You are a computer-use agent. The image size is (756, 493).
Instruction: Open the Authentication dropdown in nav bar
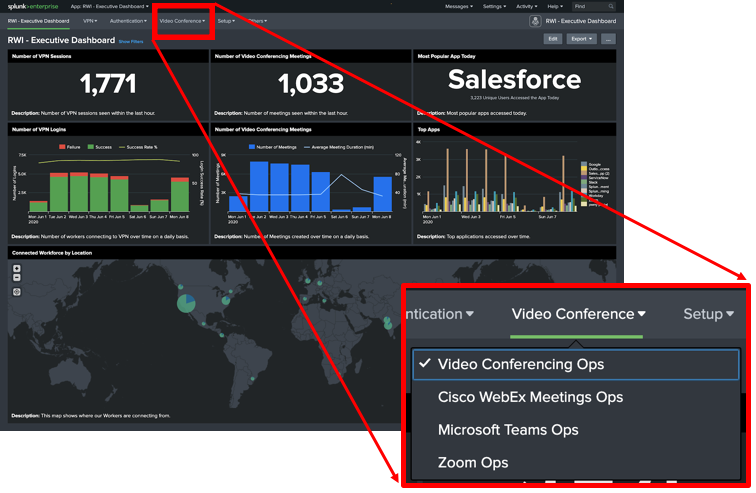[127, 20]
